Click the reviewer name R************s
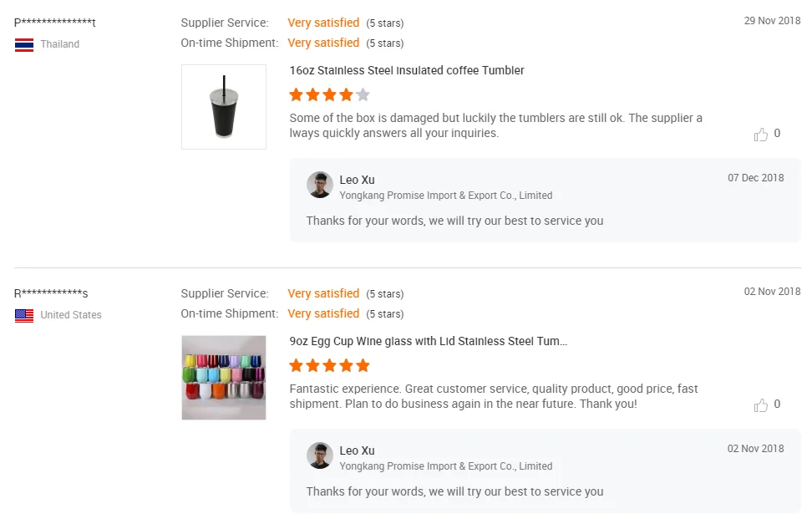This screenshot has width=812, height=519. [51, 293]
